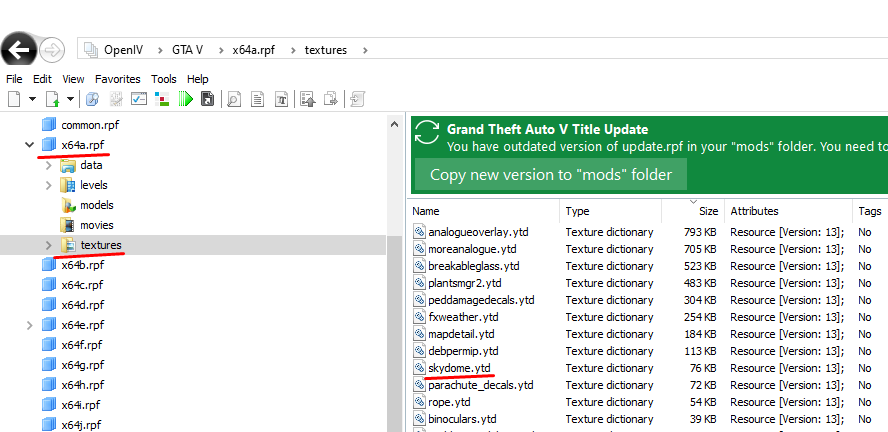The image size is (888, 432).
Task: Click the magnifier search toolbar icon
Action: click(x=92, y=100)
